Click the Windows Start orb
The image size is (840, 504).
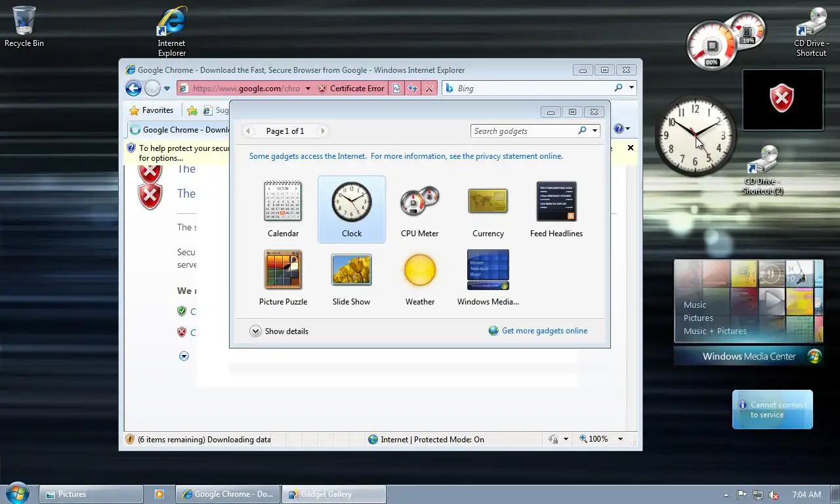coord(17,493)
